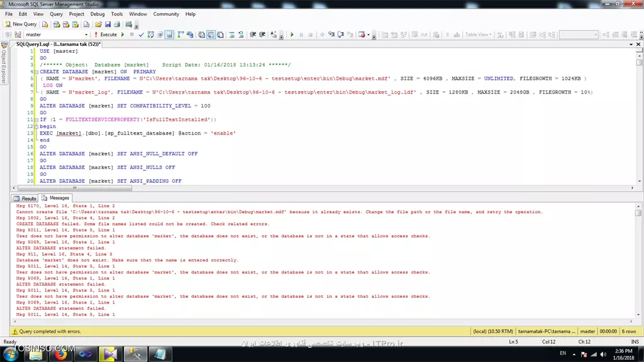Open the Activity Monitor icon
The height and width of the screenshot is (362, 644).
[x=128, y=25]
